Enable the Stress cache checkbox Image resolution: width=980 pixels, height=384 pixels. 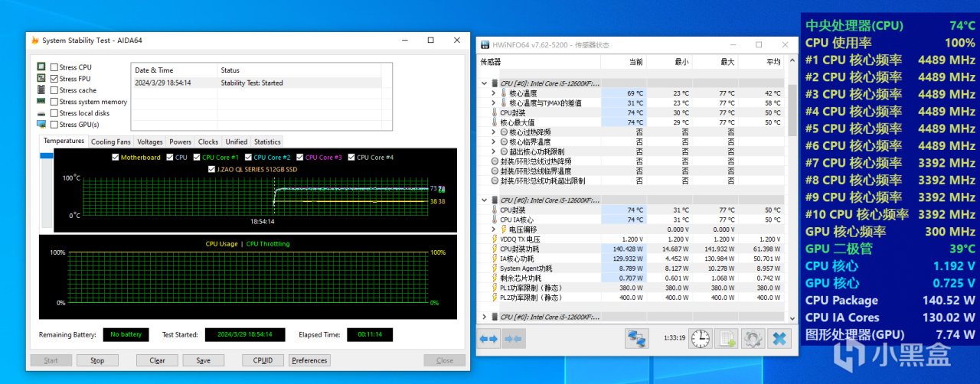click(54, 90)
